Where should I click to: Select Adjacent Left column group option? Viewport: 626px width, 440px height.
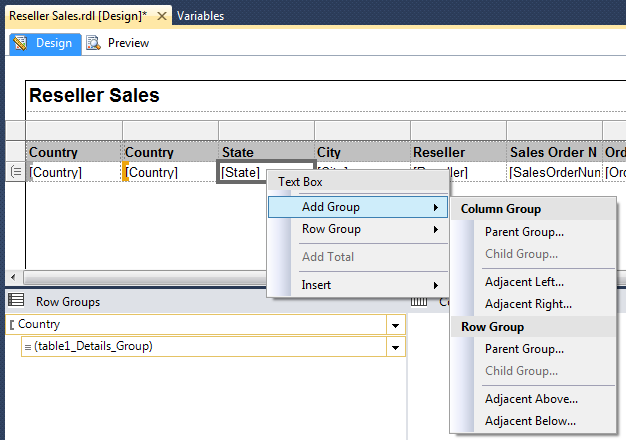coord(524,282)
